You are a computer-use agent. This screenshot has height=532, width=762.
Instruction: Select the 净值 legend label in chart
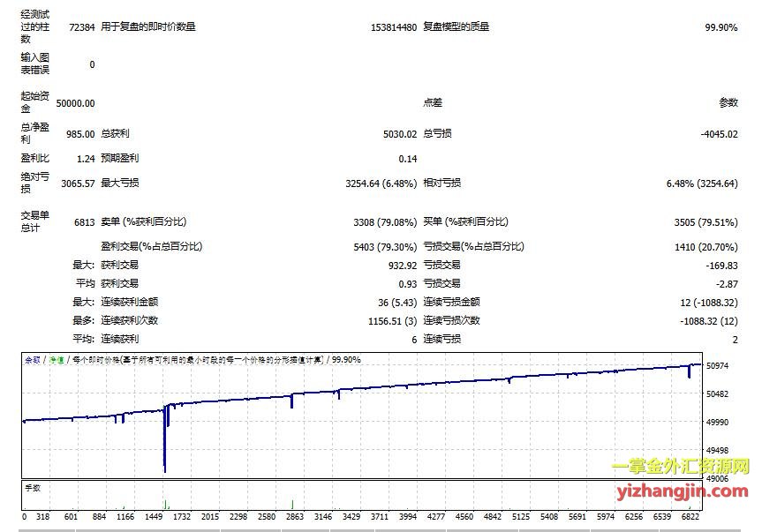click(x=57, y=360)
